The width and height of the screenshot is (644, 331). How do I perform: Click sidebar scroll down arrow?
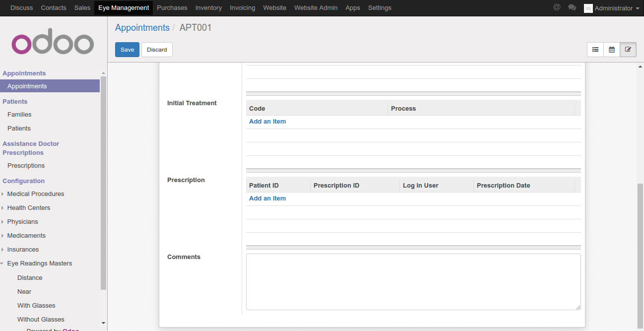103,323
